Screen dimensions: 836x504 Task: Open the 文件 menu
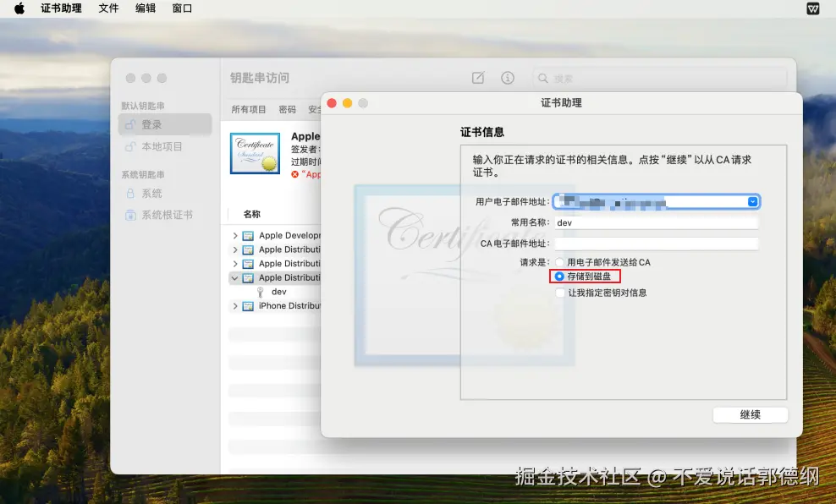tap(108, 8)
